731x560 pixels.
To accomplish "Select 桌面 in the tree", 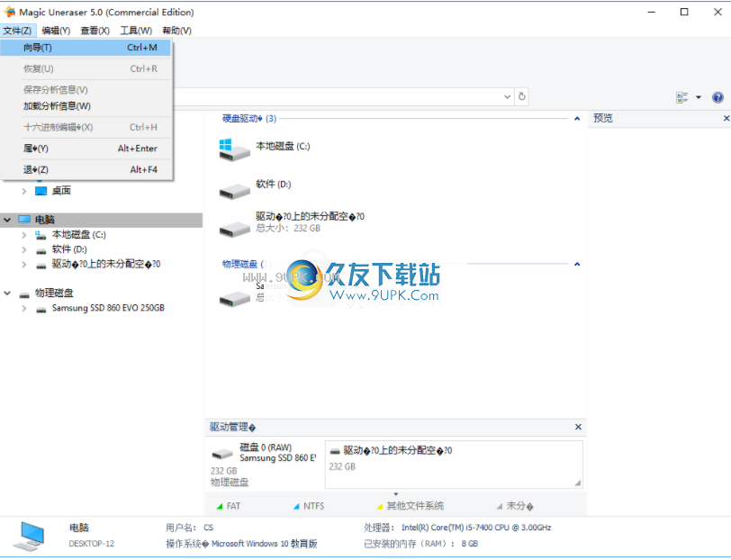I will click(61, 191).
